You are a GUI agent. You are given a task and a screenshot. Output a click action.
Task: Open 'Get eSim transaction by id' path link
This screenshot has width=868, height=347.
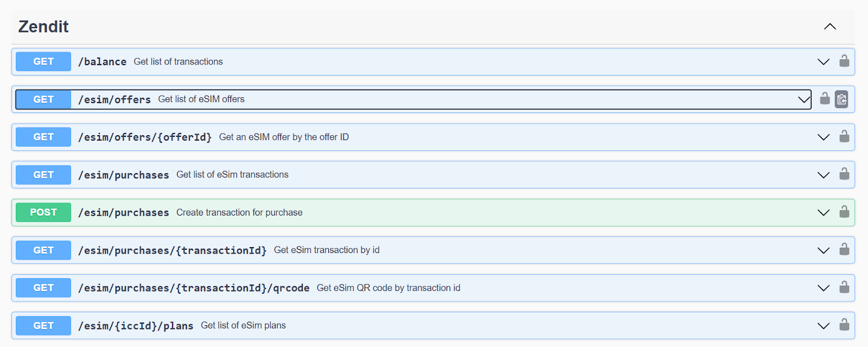pos(173,250)
